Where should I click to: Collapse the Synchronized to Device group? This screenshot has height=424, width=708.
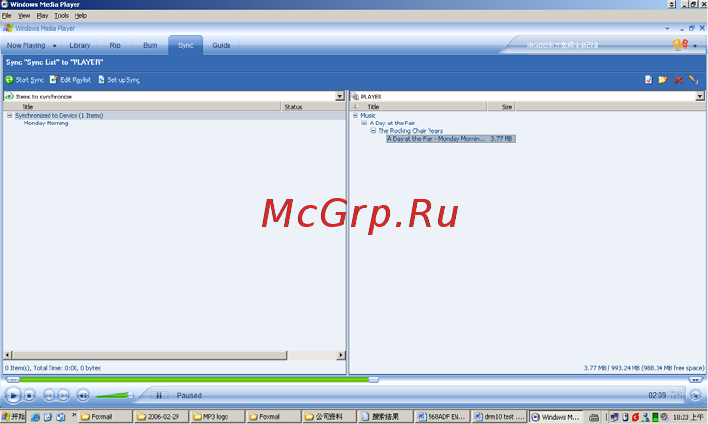(x=9, y=116)
